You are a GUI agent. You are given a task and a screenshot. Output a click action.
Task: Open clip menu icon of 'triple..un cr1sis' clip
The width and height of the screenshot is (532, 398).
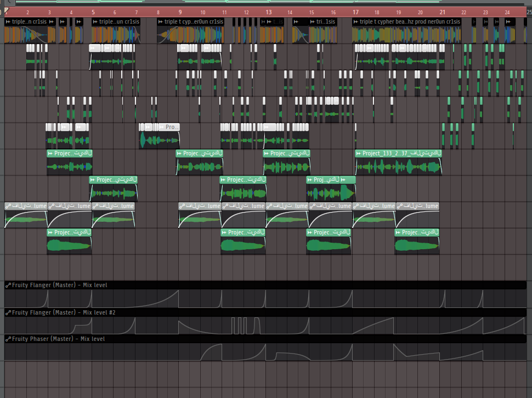click(x=95, y=22)
